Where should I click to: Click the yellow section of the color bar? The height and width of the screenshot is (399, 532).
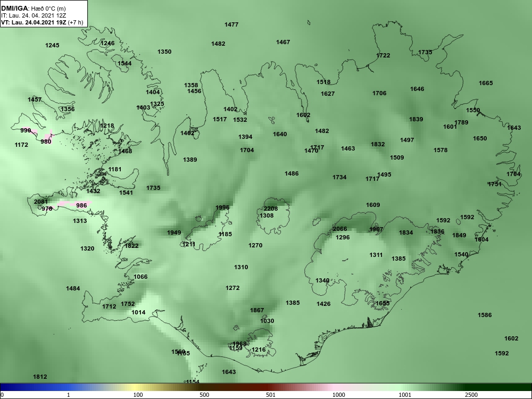[x=136, y=387]
